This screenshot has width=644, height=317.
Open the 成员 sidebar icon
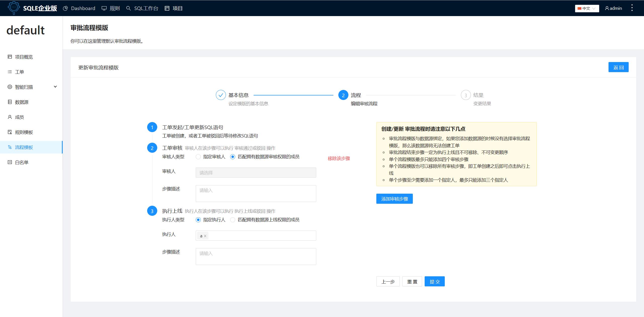click(x=10, y=117)
